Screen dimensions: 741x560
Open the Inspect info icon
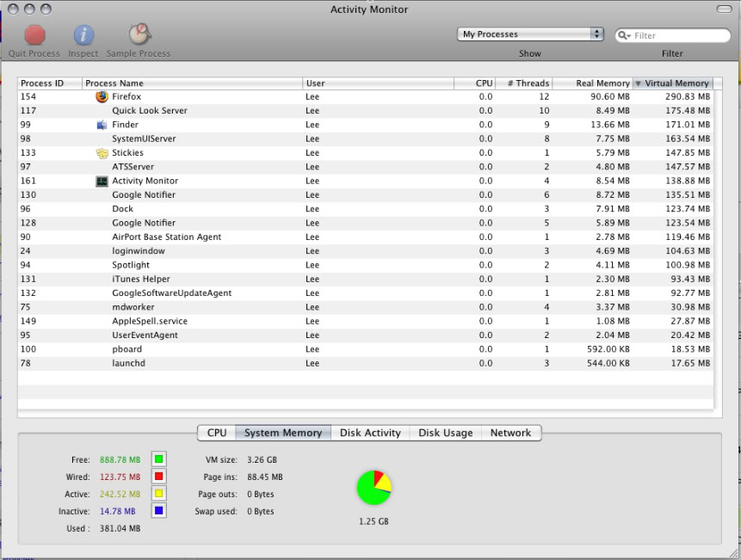[83, 34]
